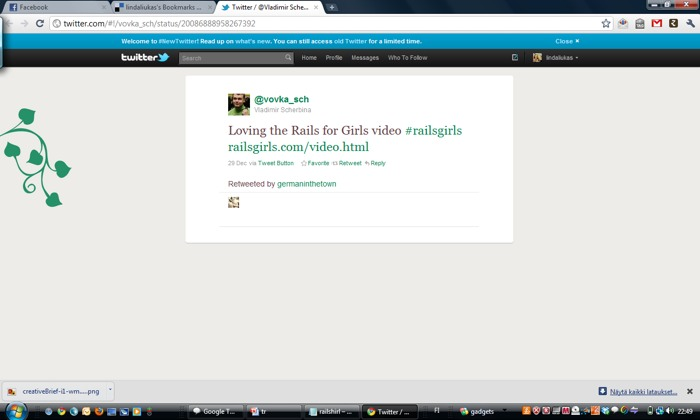Image resolution: width=700 pixels, height=420 pixels.
Task: Click the Twitter logo
Action: coord(145,57)
